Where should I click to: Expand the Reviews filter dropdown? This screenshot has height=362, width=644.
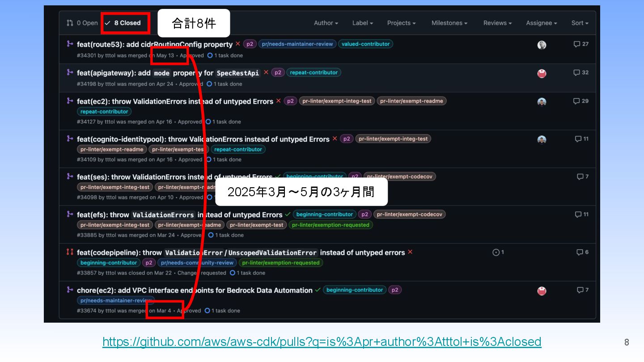coord(497,23)
